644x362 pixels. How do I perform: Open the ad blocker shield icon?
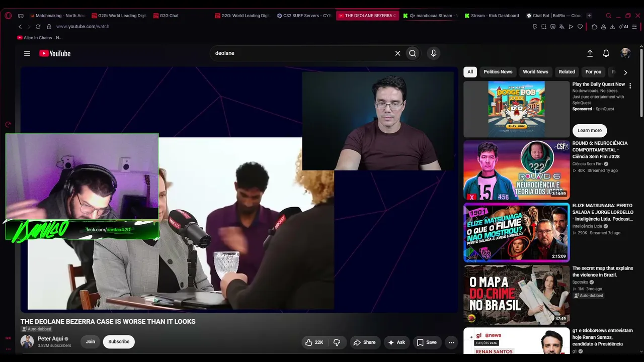pyautogui.click(x=553, y=27)
